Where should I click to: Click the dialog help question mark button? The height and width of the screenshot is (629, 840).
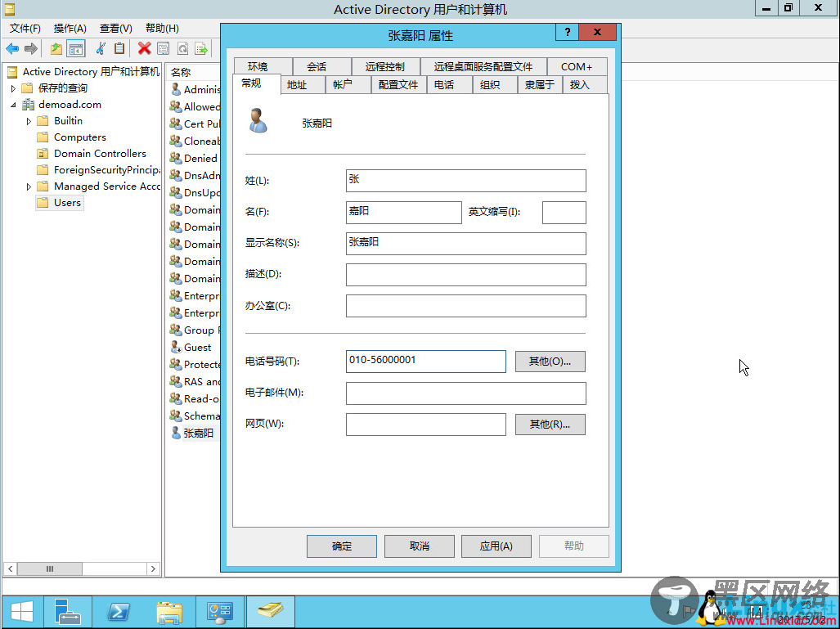[568, 32]
